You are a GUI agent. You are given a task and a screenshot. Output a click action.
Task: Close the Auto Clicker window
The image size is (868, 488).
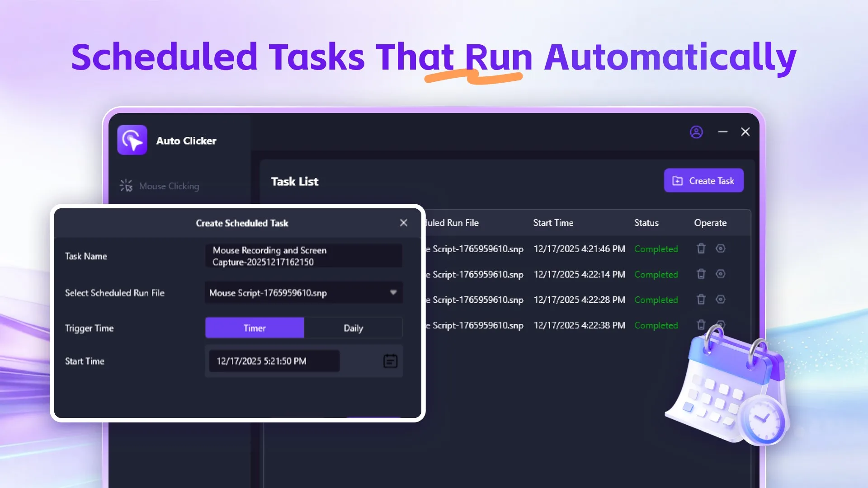click(745, 131)
